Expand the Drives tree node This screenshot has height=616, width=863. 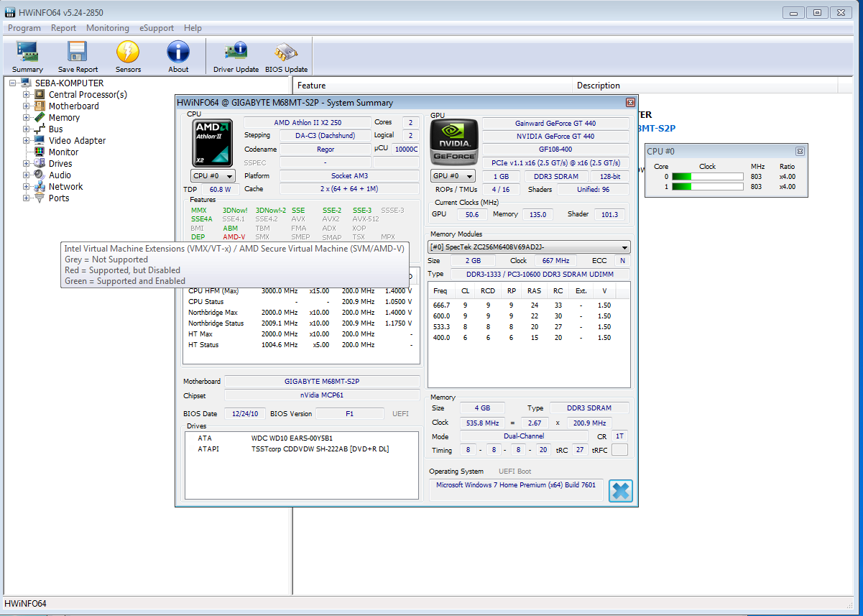(26, 164)
